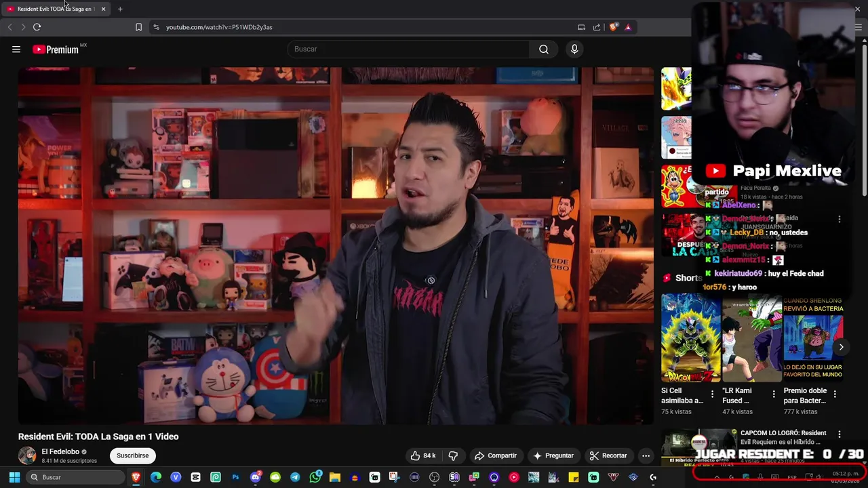This screenshot has height=488, width=868.
Task: Click the magnifier search button
Action: [544, 49]
